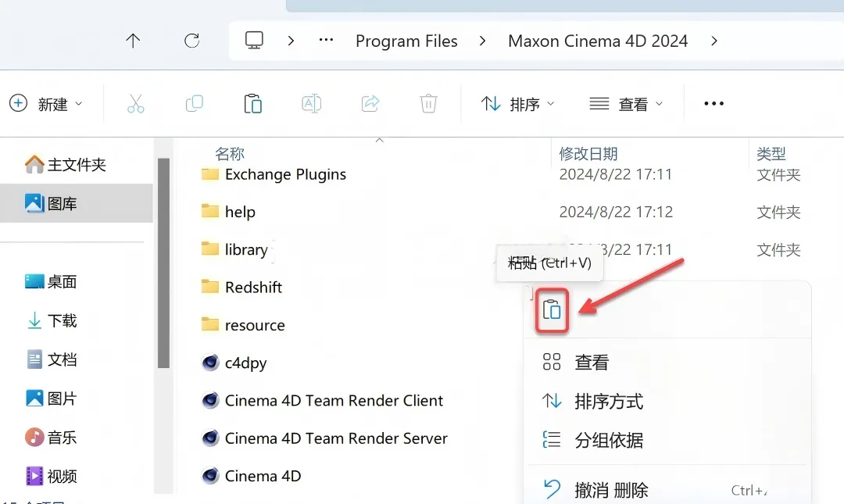Image resolution: width=844 pixels, height=504 pixels.
Task: Click the Exchange Plugins folder icon
Action: pos(210,174)
